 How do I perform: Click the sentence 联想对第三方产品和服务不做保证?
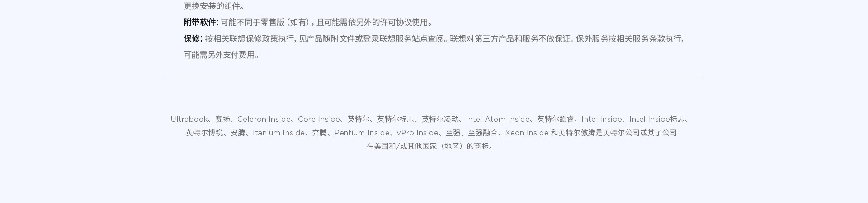pyautogui.click(x=512, y=39)
